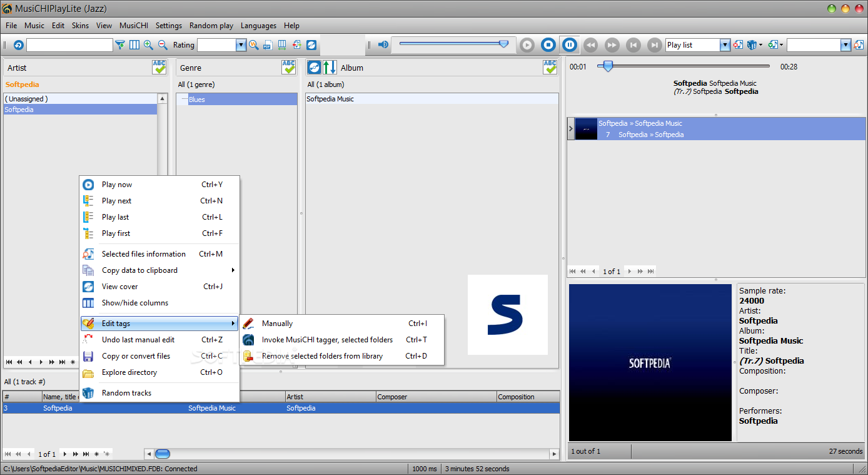Skip to the previous track button
Image resolution: width=868 pixels, height=475 pixels.
pos(633,45)
